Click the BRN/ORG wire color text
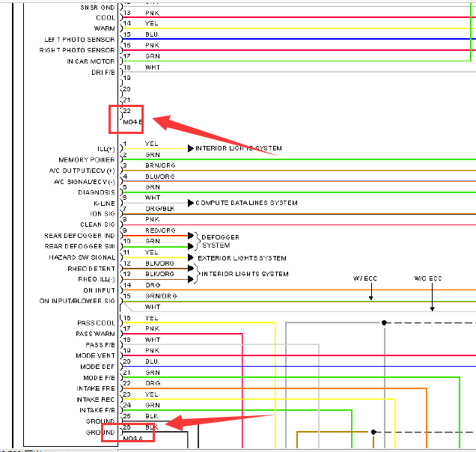This screenshot has width=476, height=452. [160, 165]
